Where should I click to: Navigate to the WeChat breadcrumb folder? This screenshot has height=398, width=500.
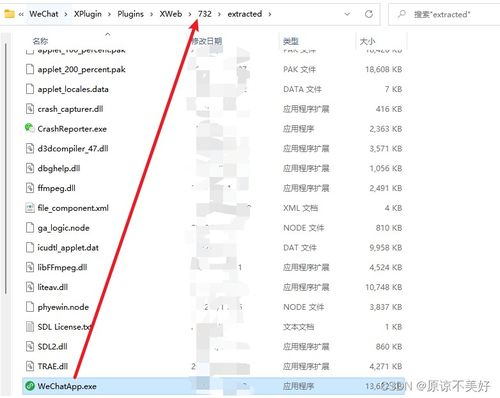coord(44,14)
